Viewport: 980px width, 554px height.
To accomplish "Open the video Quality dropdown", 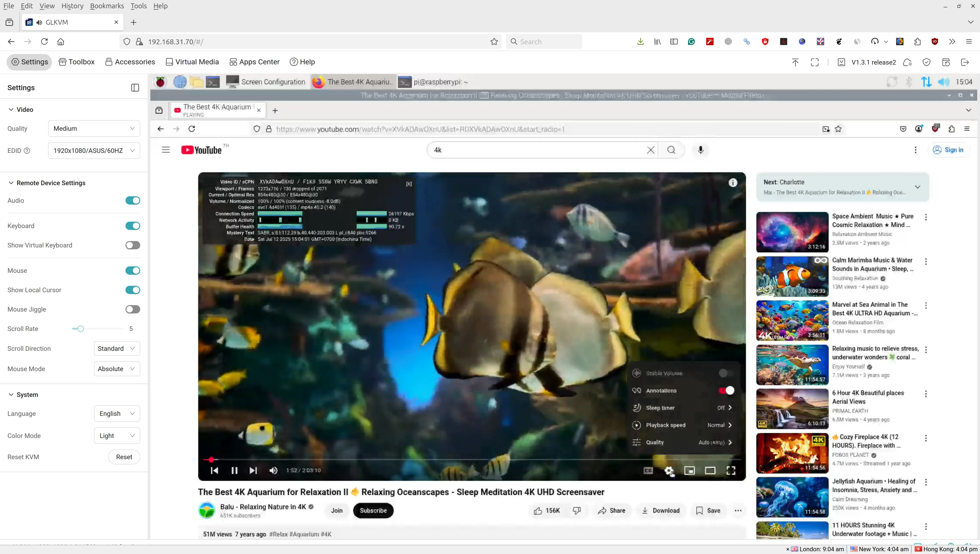I will 94,129.
